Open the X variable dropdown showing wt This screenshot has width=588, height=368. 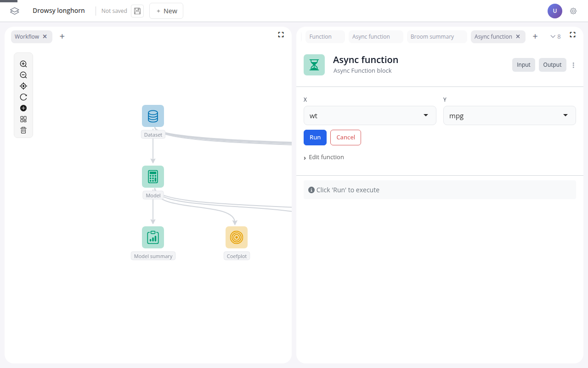[x=370, y=115]
